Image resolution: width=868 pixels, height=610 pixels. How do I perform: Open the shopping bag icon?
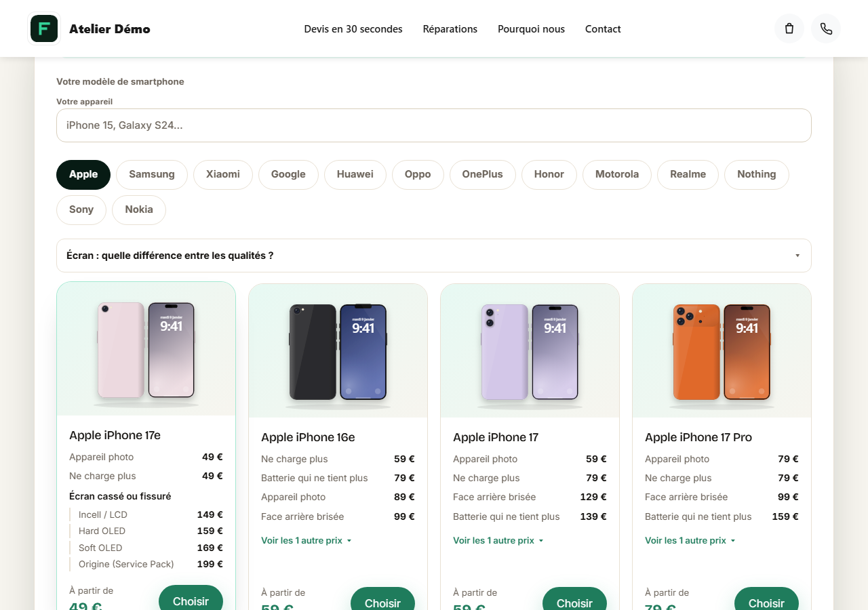click(789, 28)
